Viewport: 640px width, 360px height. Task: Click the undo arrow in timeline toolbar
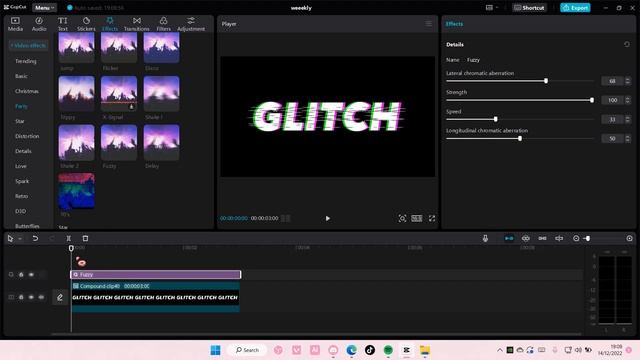pyautogui.click(x=35, y=238)
